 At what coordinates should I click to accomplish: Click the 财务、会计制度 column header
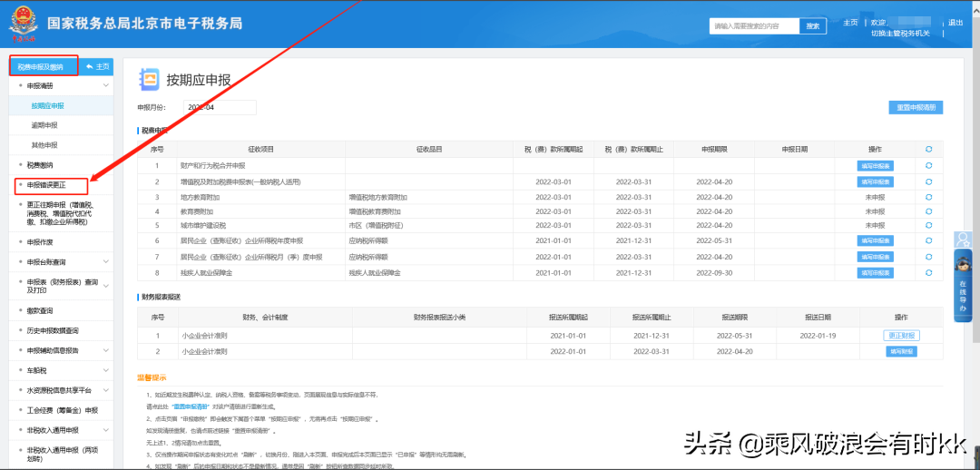(x=265, y=318)
